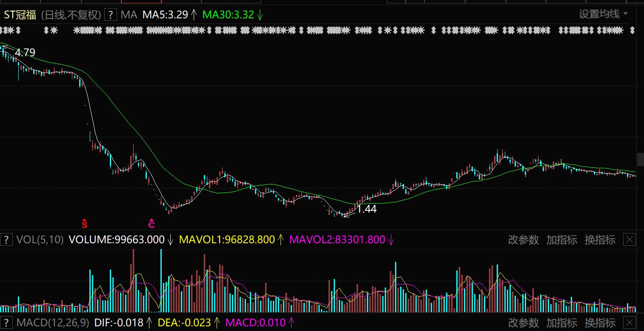
Task: Click 改参数 in the VOL panel
Action: (523, 240)
